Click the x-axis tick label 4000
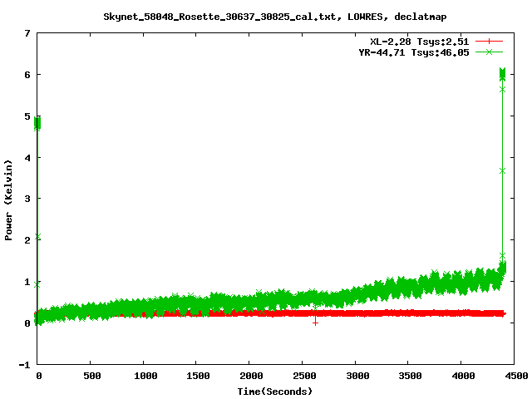Image resolution: width=532 pixels, height=399 pixels. tap(463, 376)
